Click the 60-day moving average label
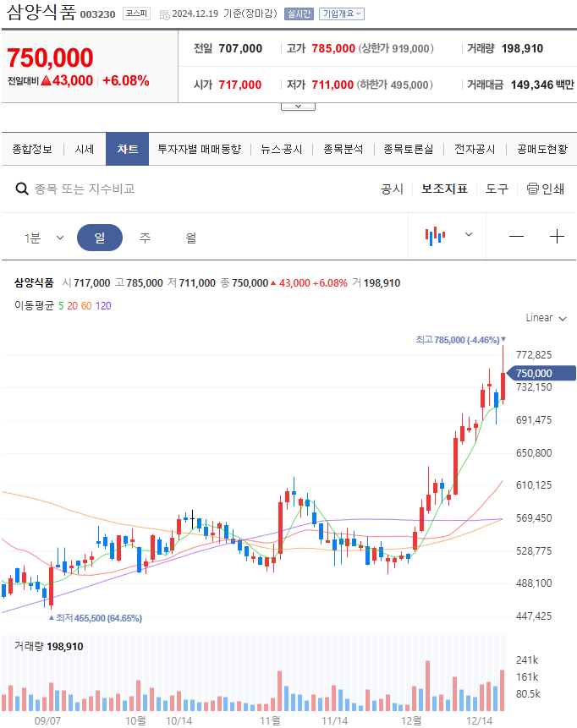The width and height of the screenshot is (577, 728). tap(86, 306)
